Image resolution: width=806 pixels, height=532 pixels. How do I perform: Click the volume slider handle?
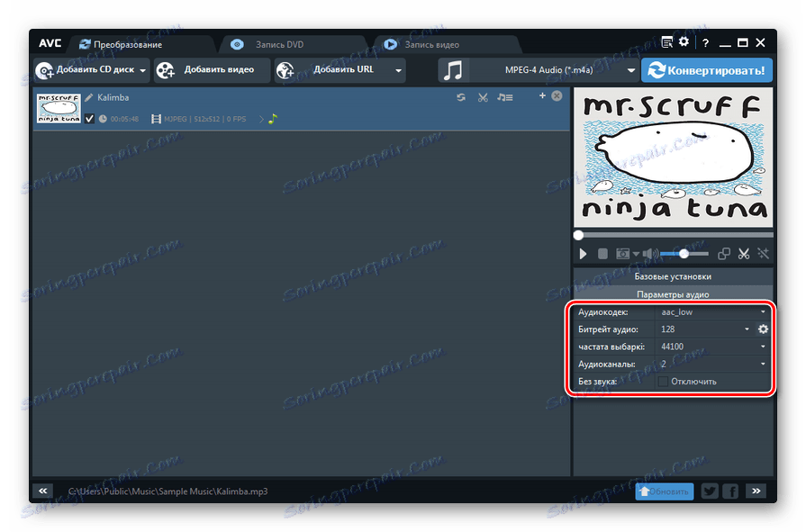click(x=684, y=254)
